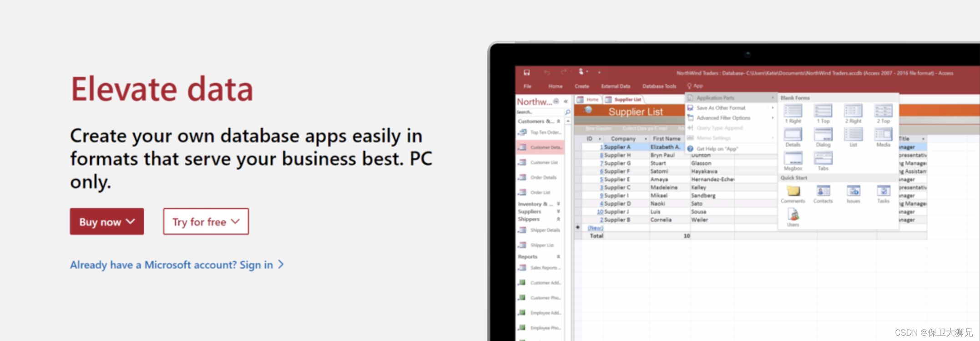Screen dimensions: 980x341
Task: Insert the Tasks quick start part
Action: (x=883, y=194)
